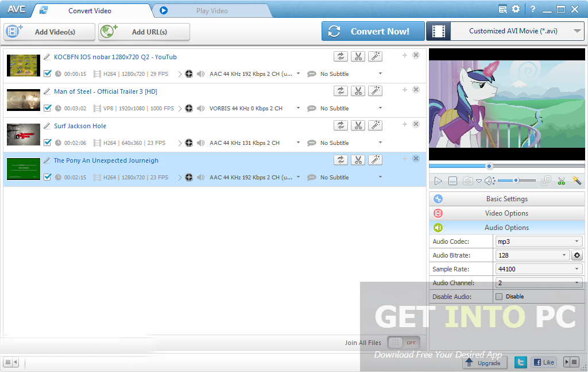Click the magic wand icon under preview player

[577, 181]
